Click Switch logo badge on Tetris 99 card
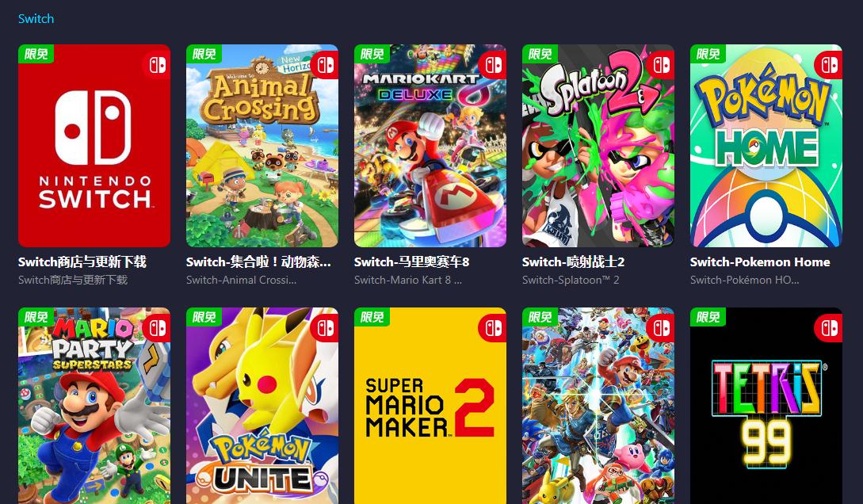 [828, 328]
